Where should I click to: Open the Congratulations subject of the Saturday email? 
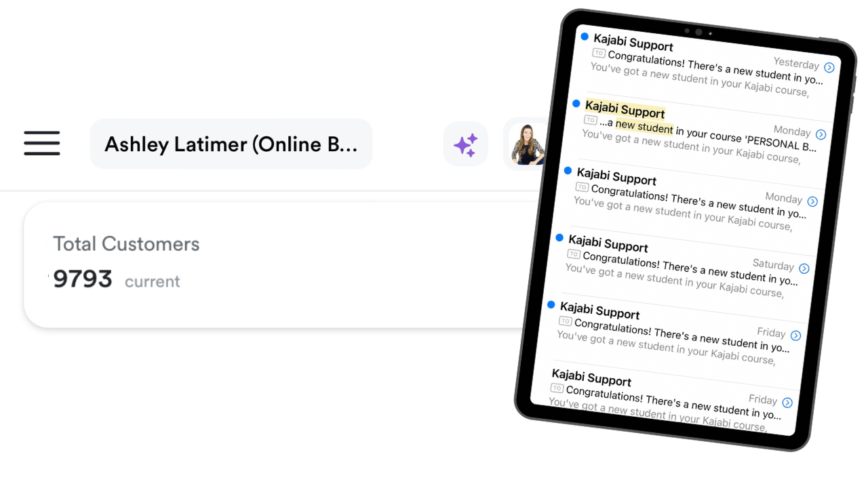click(x=690, y=268)
